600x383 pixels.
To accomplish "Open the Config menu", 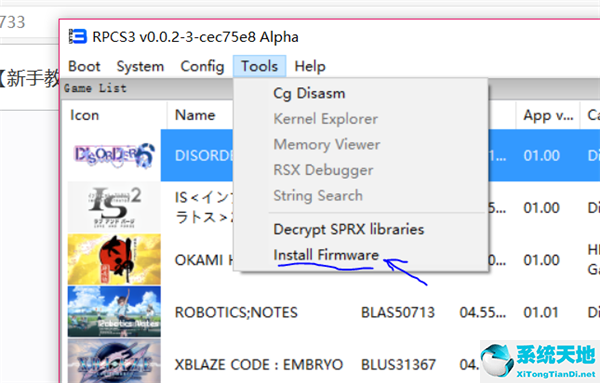I will 202,66.
